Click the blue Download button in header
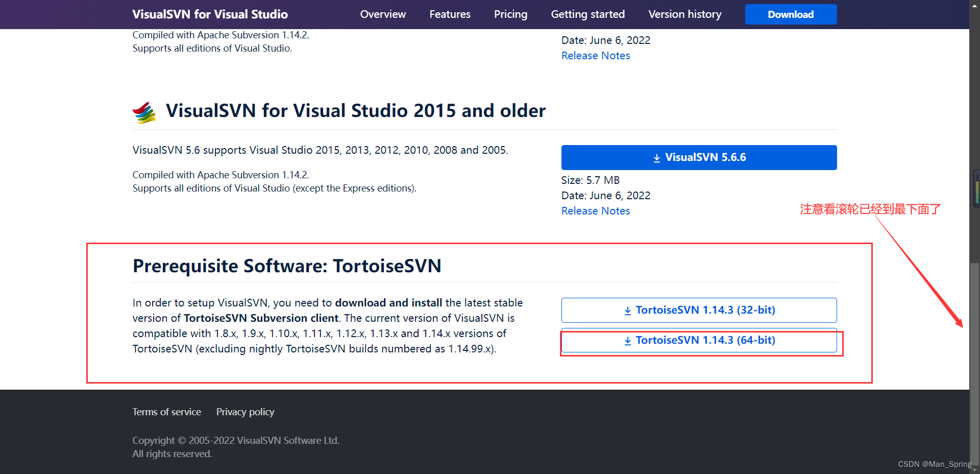980x474 pixels. pos(791,14)
